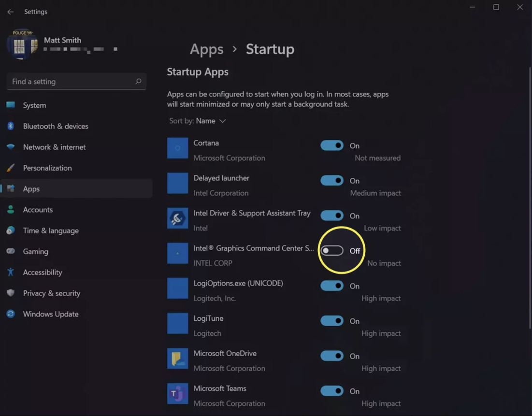
Task: Click Privacy & security label
Action: click(x=52, y=293)
